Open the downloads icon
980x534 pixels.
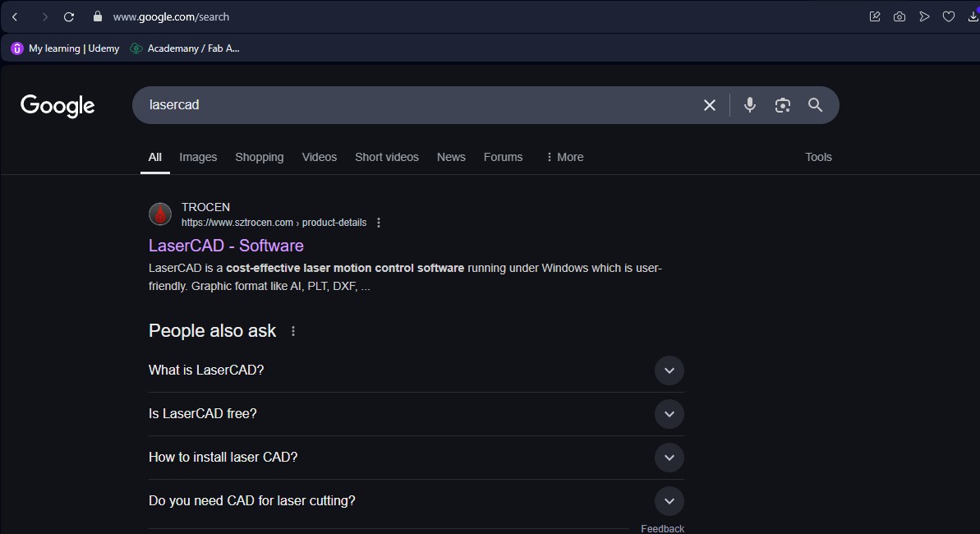[973, 17]
